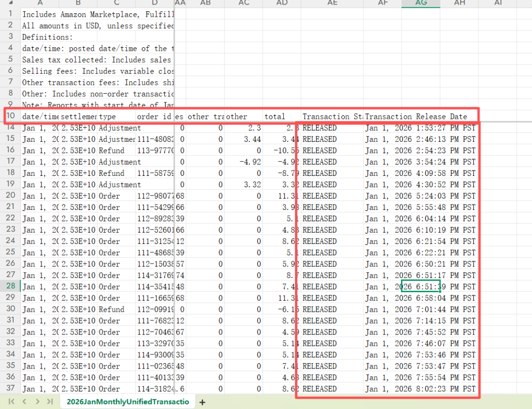
Task: Open the 2026JanMonthlyUnifiedTransactio sheet tab
Action: point(128,402)
